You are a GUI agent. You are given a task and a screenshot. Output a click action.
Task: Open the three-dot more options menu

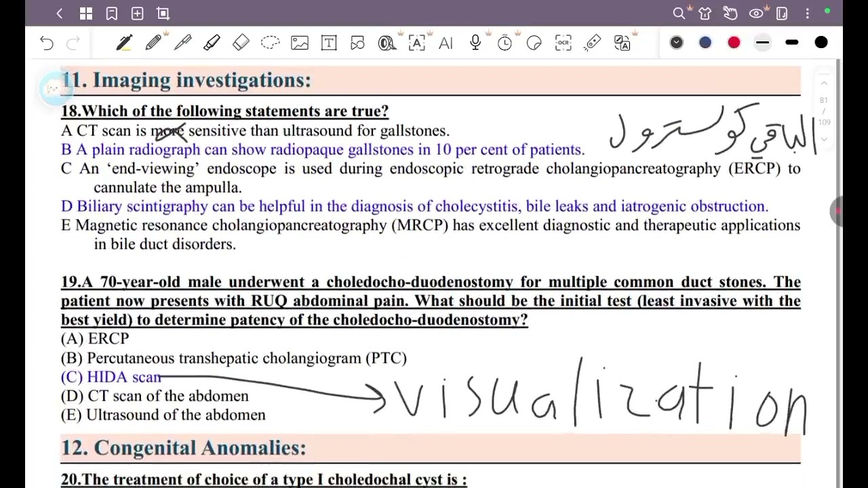point(807,14)
